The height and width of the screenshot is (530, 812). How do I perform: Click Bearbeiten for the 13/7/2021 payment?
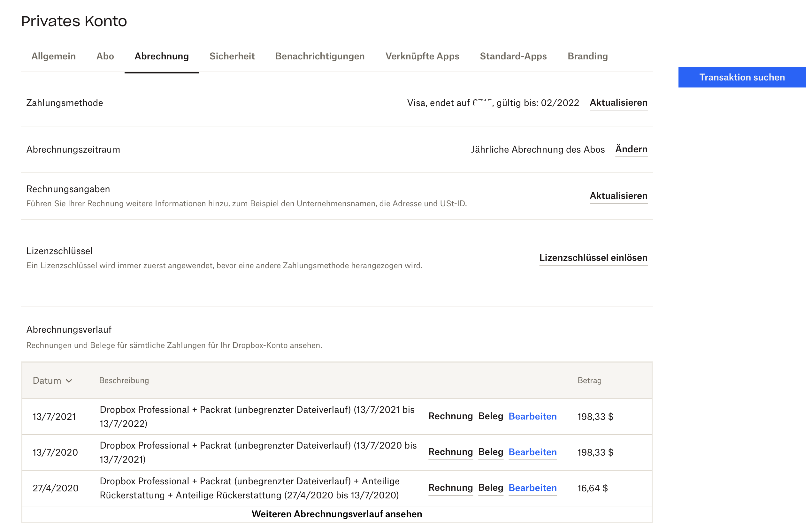click(x=532, y=416)
